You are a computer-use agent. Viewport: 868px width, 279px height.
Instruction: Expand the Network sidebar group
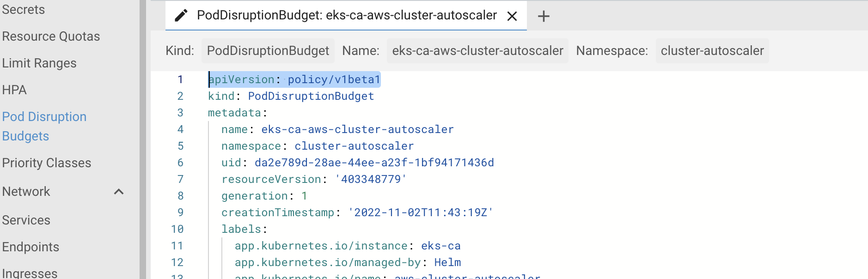(26, 191)
